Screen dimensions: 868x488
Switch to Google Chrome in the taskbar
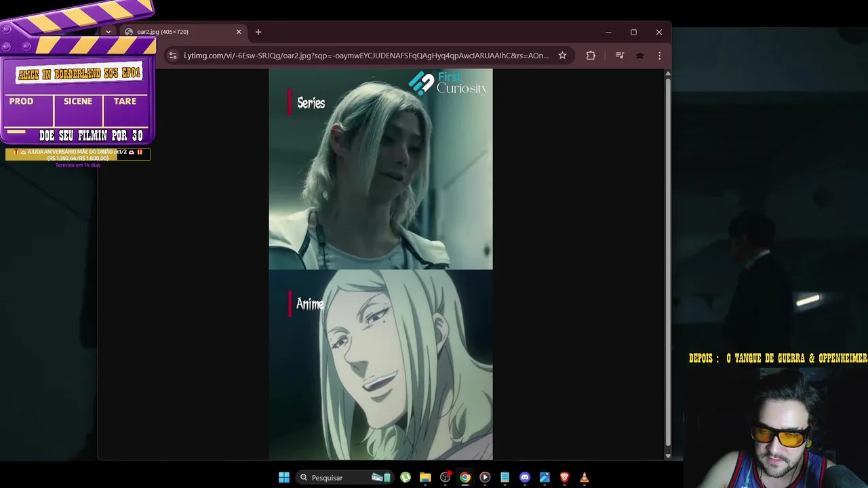pyautogui.click(x=465, y=477)
